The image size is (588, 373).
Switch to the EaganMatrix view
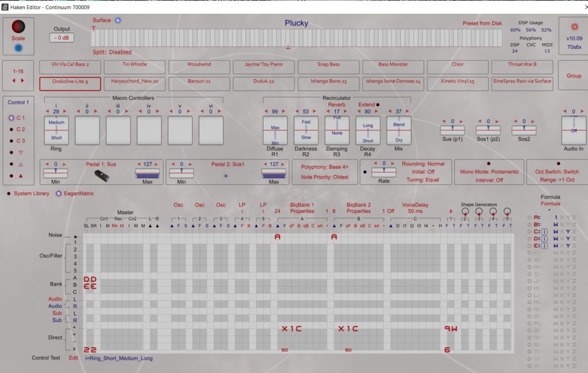click(x=79, y=193)
